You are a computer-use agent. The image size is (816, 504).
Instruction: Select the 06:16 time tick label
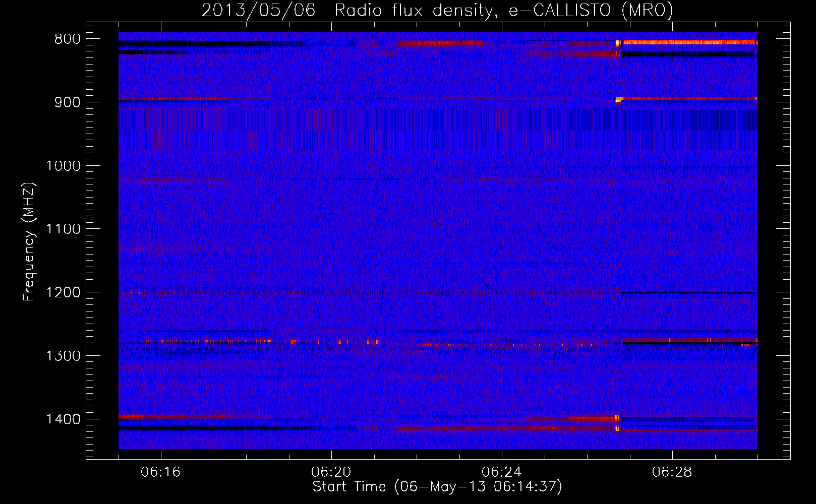161,472
